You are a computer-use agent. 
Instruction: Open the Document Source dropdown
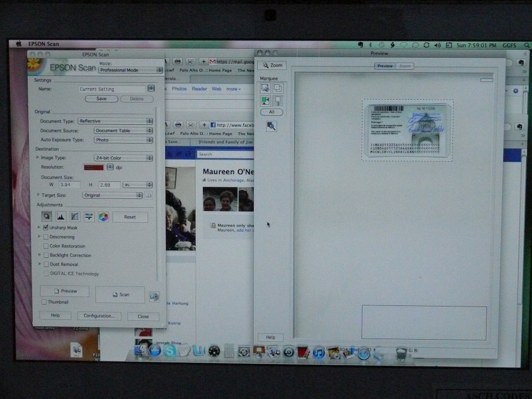123,131
